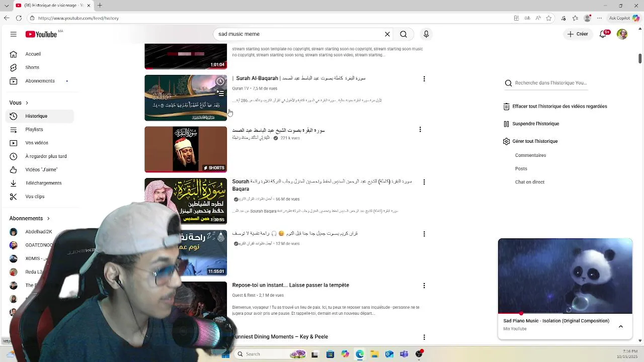Open a new browser tab
644x362 pixels.
pos(100,6)
